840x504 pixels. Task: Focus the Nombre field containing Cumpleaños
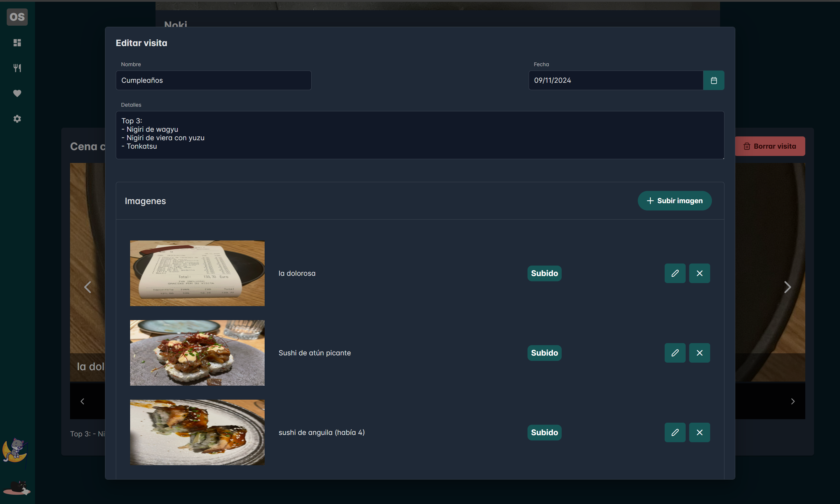point(214,80)
